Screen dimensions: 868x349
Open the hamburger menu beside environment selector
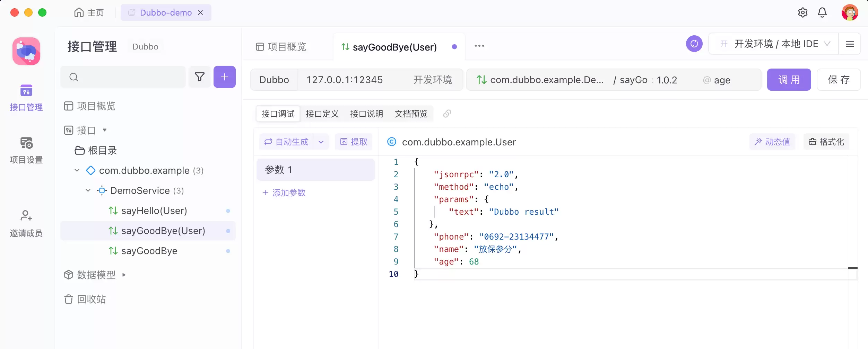[x=850, y=44]
